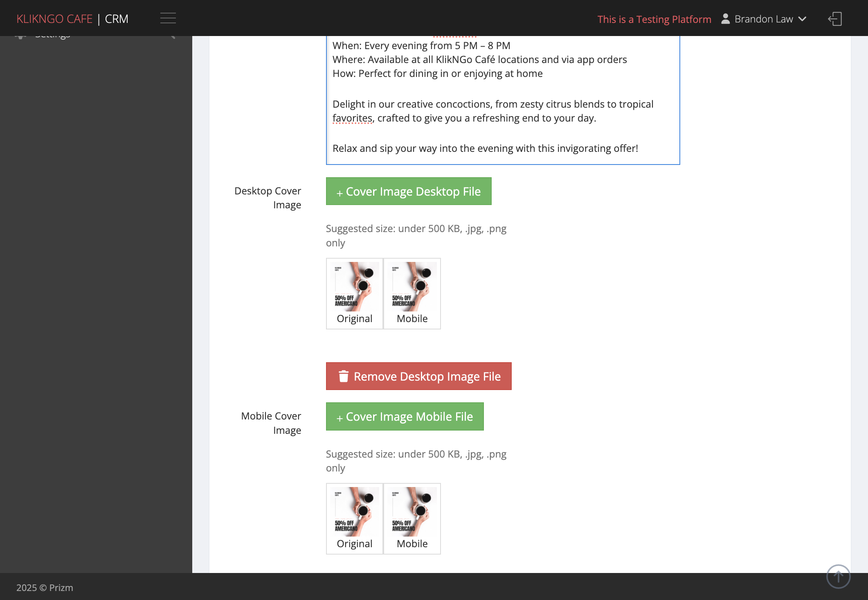Click trash icon on Remove Desktop Image
The image size is (868, 600).
point(343,376)
